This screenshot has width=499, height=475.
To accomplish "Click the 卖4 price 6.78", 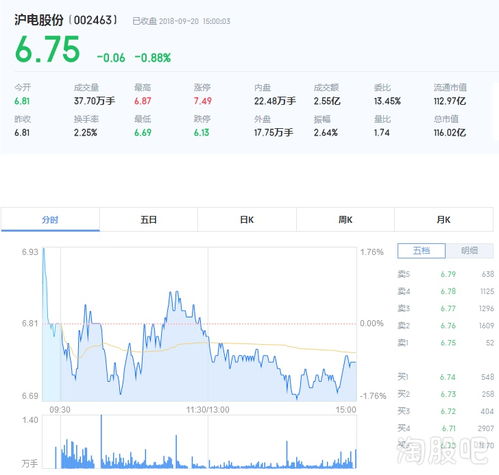I will [448, 291].
